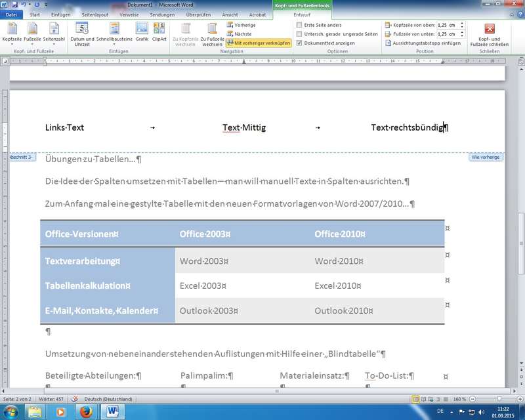Open the Schnellbausteine quick parts menu
Viewport: 525px width, 420px height.
point(114,33)
